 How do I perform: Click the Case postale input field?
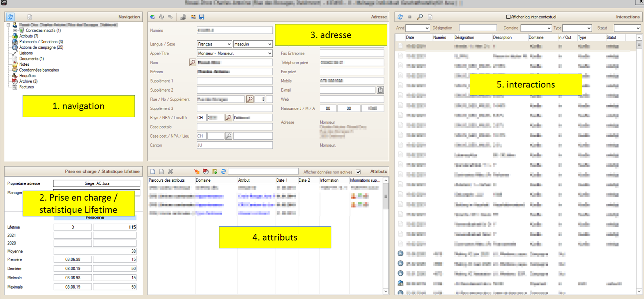pos(234,127)
